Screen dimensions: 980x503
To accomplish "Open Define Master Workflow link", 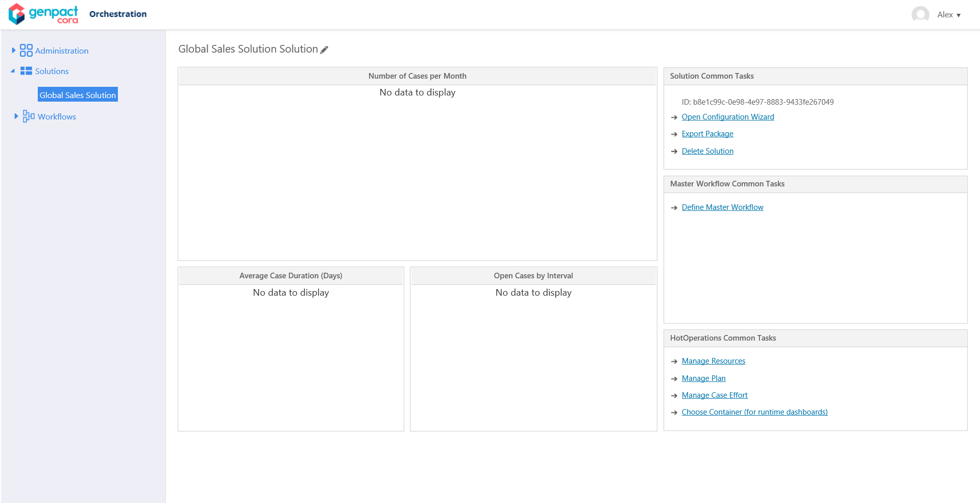I will pyautogui.click(x=723, y=207).
